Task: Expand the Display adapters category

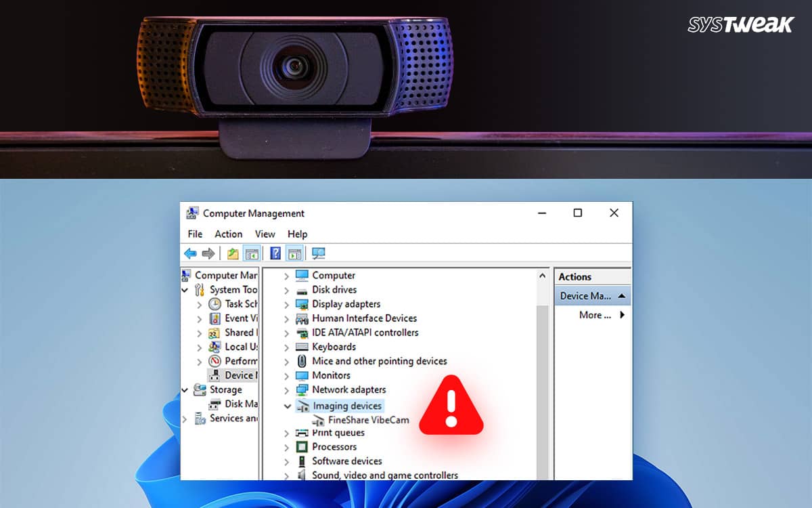Action: click(288, 303)
